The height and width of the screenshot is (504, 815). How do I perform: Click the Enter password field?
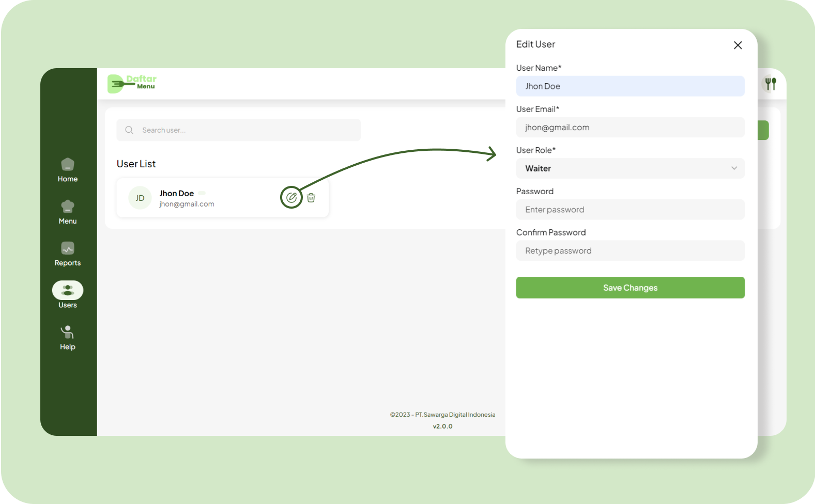[x=630, y=210]
